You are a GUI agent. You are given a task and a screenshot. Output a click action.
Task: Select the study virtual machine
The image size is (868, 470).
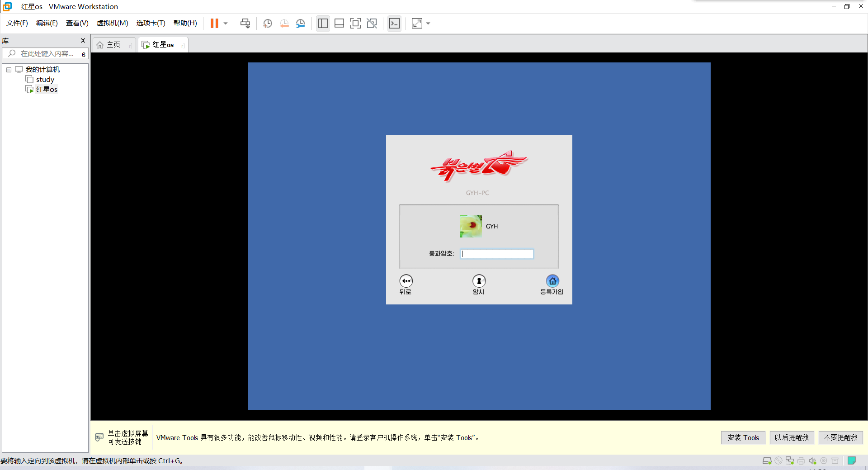(x=45, y=80)
